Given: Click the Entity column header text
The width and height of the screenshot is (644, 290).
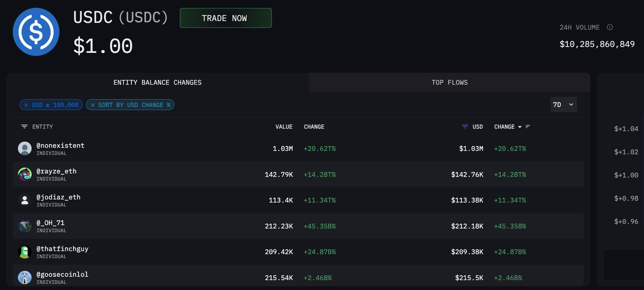Looking at the screenshot, I should (x=43, y=127).
